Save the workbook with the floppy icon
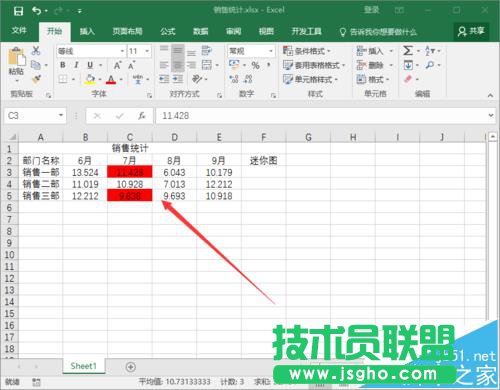This screenshot has height=390, width=500. tap(18, 11)
